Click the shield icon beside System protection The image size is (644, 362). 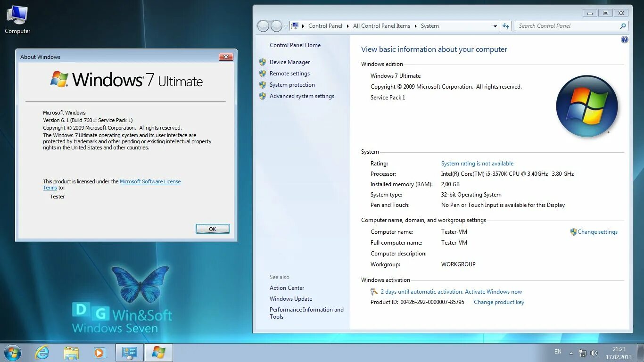(263, 85)
